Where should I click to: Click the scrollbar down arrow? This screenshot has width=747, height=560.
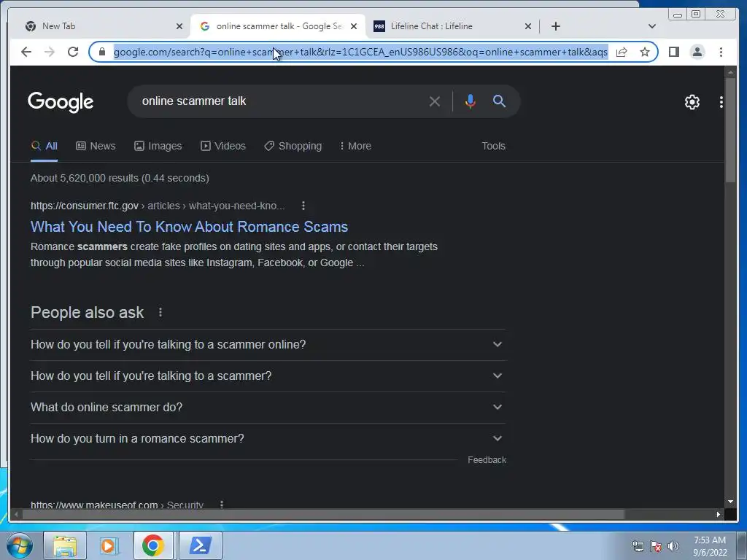point(730,502)
